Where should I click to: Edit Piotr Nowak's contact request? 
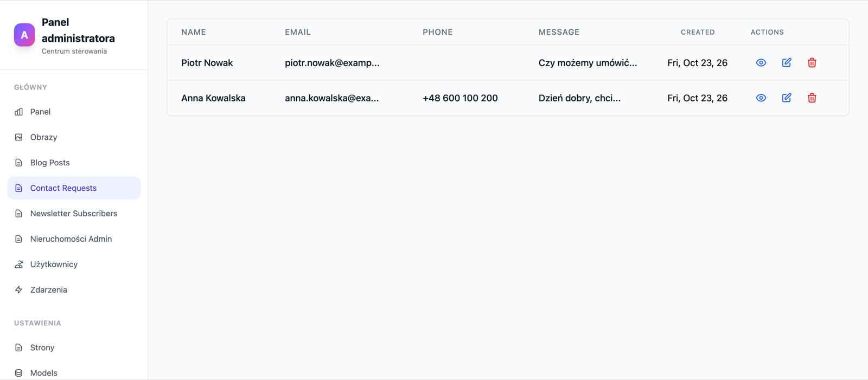point(787,63)
